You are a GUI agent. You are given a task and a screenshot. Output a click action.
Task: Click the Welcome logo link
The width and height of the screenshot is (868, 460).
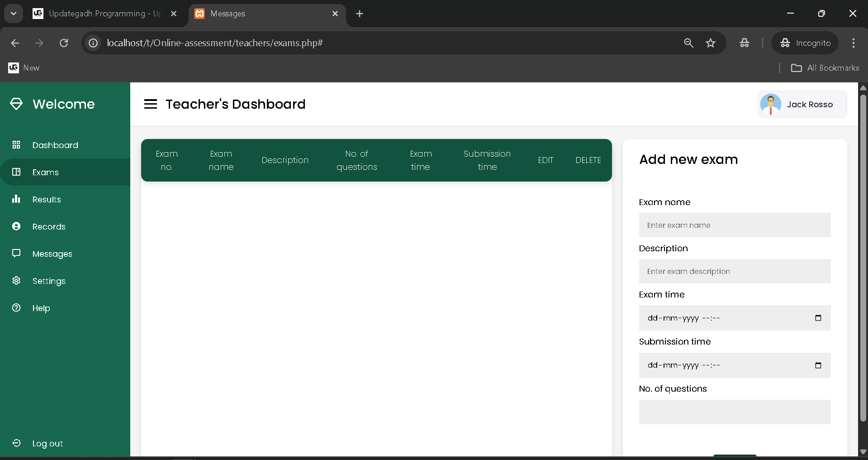(63, 104)
